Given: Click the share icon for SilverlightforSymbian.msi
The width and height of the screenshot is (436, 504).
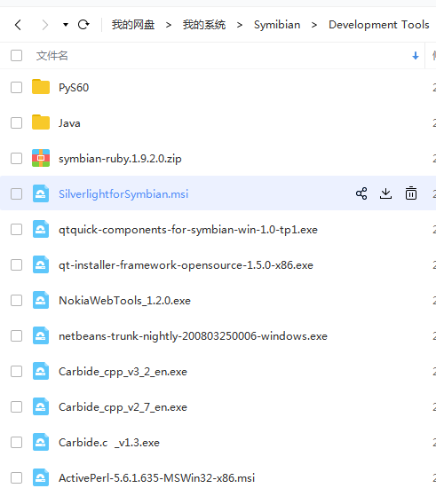Looking at the screenshot, I should click(361, 193).
